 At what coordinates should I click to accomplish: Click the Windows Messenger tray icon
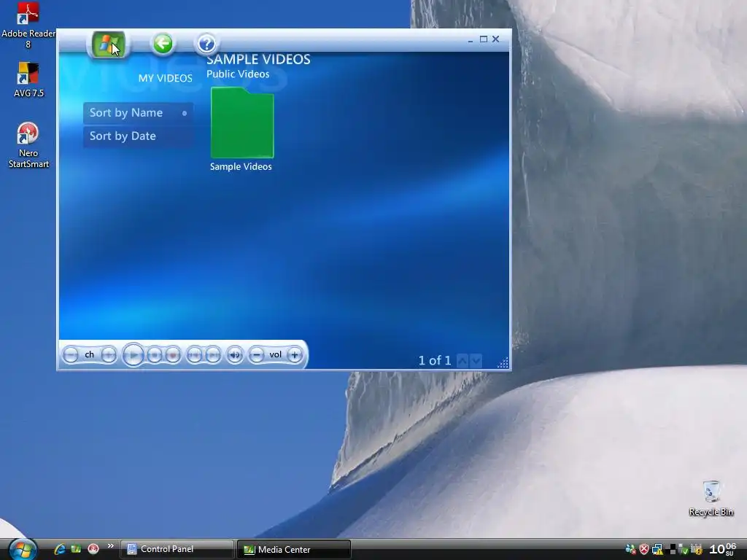tap(630, 550)
